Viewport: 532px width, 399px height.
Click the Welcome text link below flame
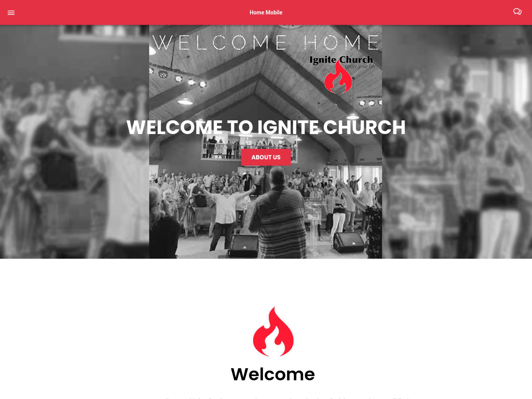click(x=272, y=374)
